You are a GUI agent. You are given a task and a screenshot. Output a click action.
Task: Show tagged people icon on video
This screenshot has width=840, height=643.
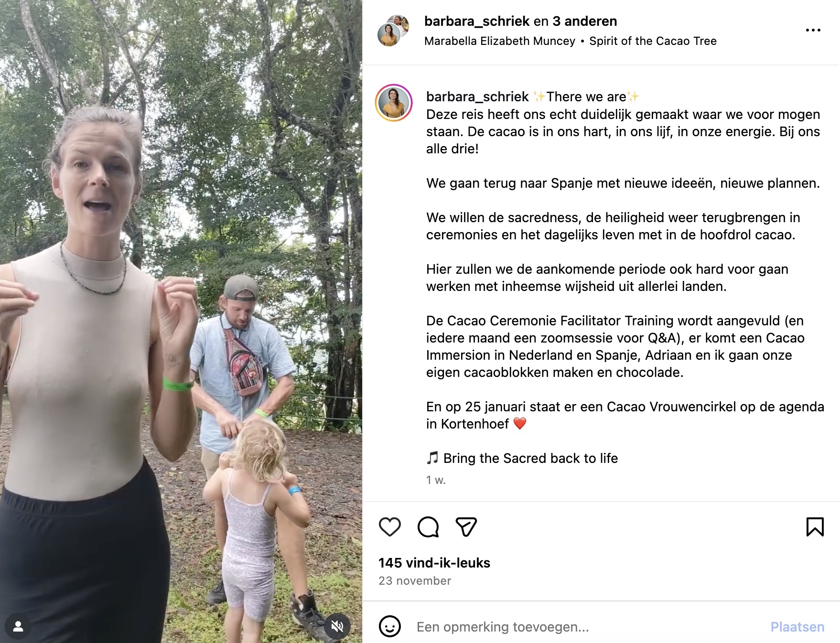(x=18, y=626)
